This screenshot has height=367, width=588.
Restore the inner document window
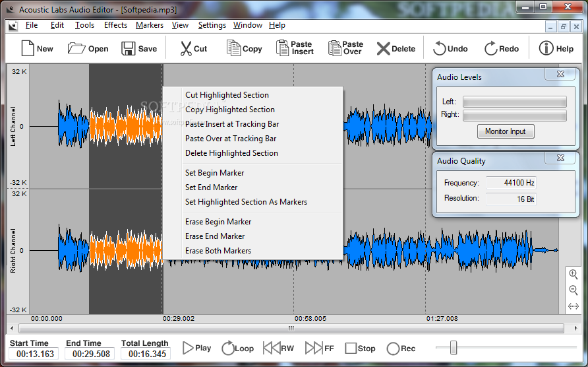click(563, 26)
